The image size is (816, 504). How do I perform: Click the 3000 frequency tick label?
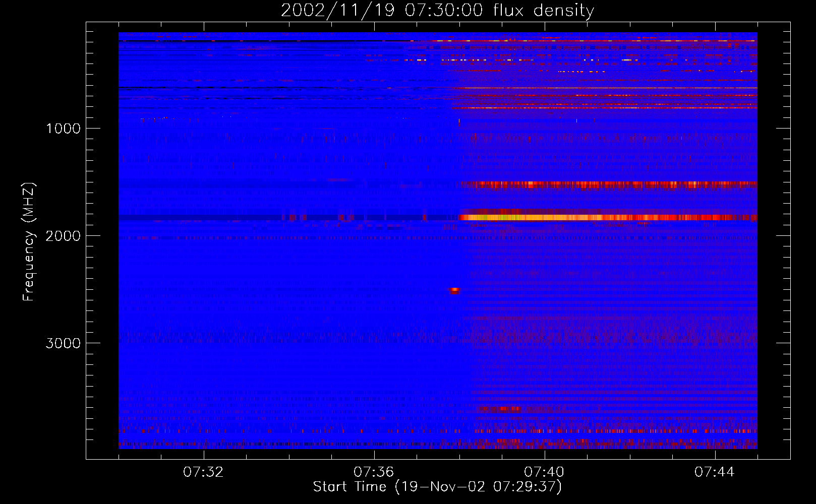(63, 343)
